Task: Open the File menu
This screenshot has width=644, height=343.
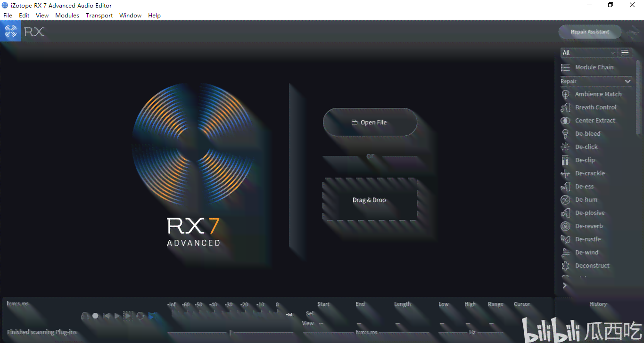Action: [8, 16]
